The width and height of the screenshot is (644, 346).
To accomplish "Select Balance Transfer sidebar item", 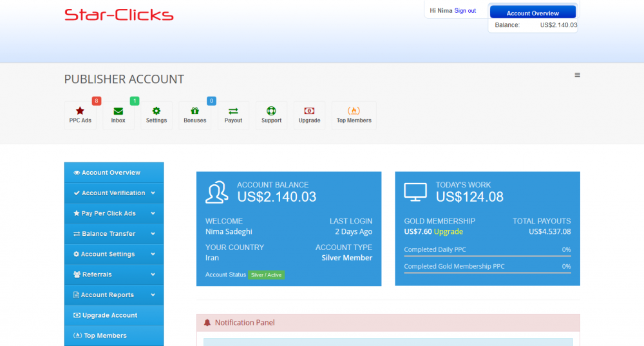I will tap(114, 234).
